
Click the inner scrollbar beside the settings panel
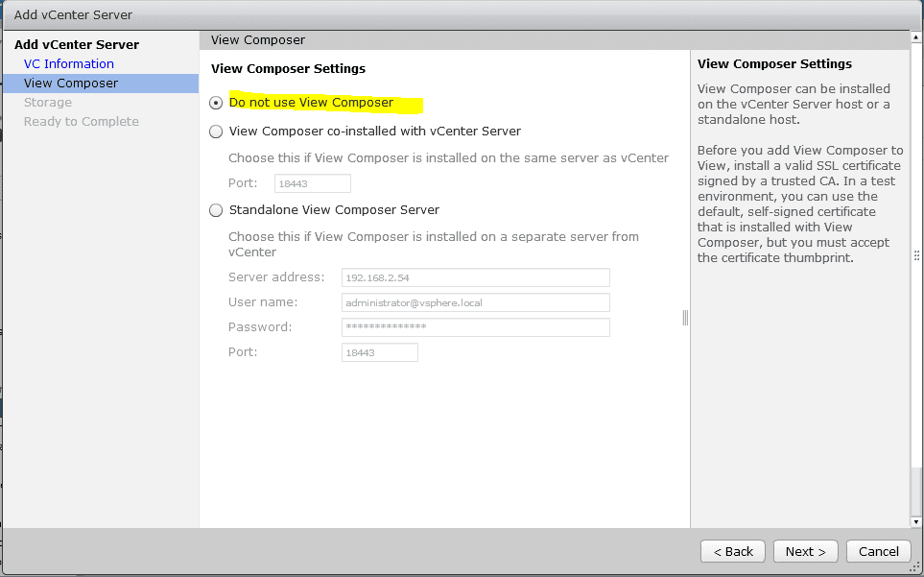[x=684, y=317]
